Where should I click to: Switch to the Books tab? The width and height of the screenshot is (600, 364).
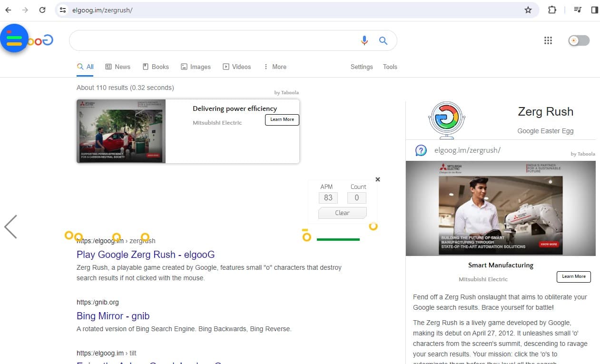click(156, 67)
